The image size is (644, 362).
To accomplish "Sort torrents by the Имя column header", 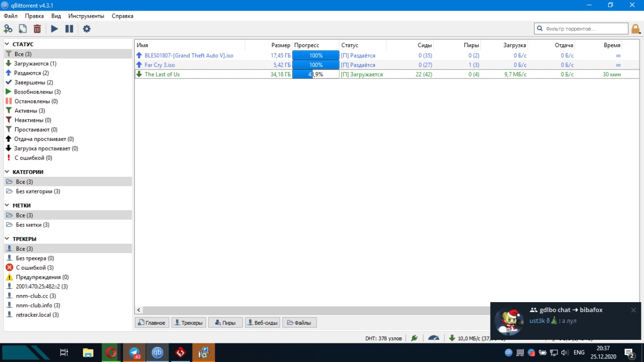I will (x=190, y=45).
